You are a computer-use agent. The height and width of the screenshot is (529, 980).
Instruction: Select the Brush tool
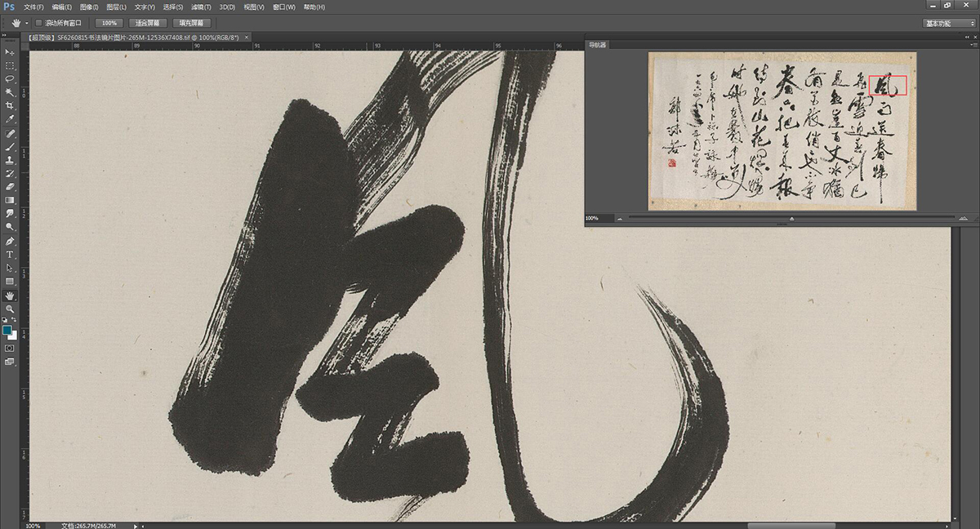[10, 147]
